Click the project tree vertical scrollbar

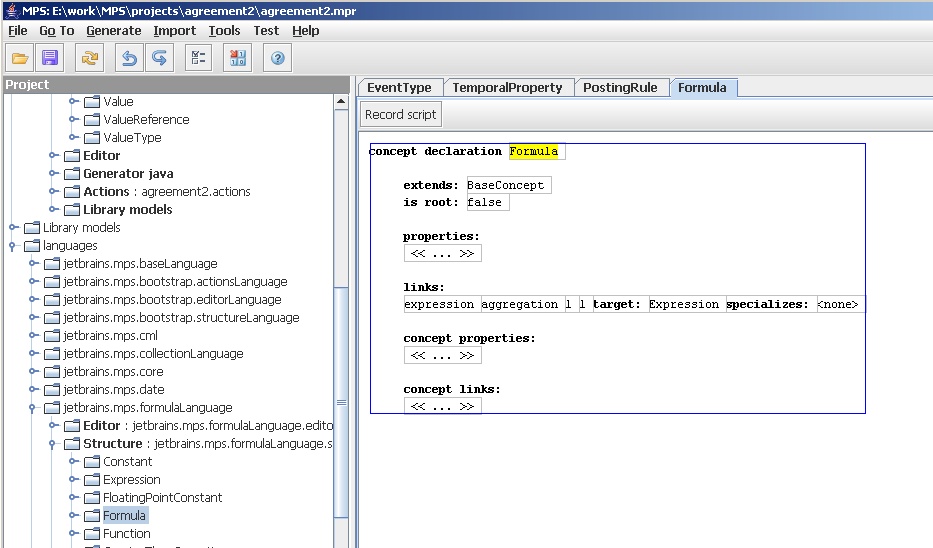tap(341, 400)
